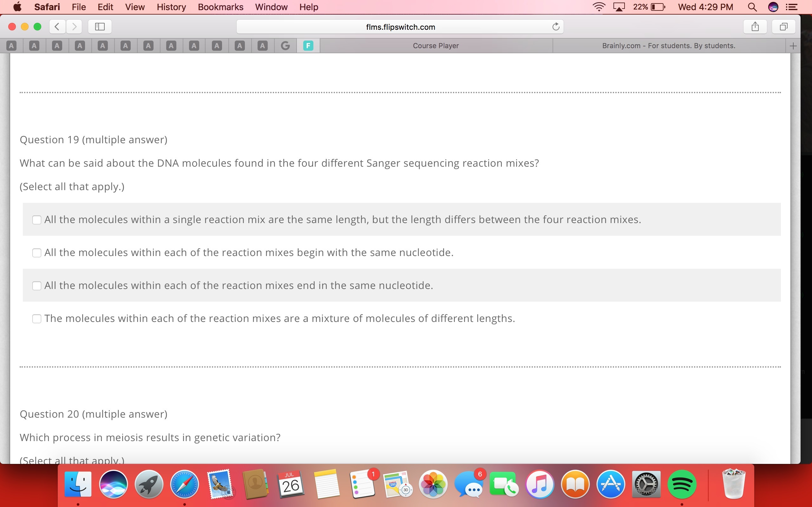This screenshot has width=812, height=507.
Task: Click the Safari reload page icon
Action: tap(556, 27)
